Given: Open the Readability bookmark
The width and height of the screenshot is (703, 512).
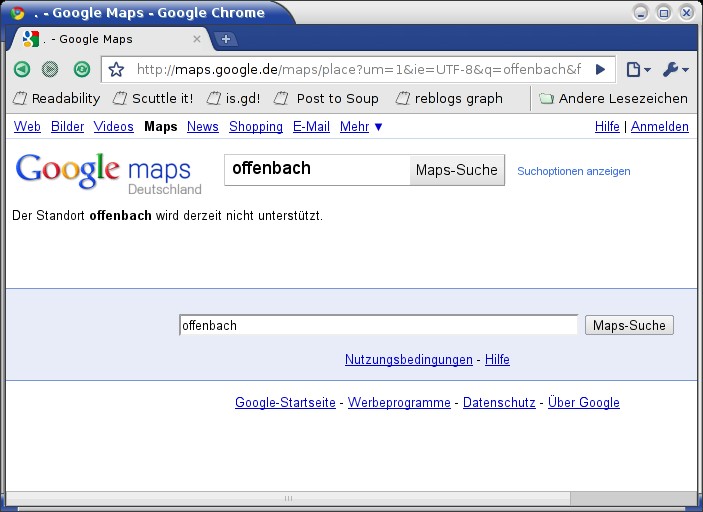Looking at the screenshot, I should pos(56,98).
